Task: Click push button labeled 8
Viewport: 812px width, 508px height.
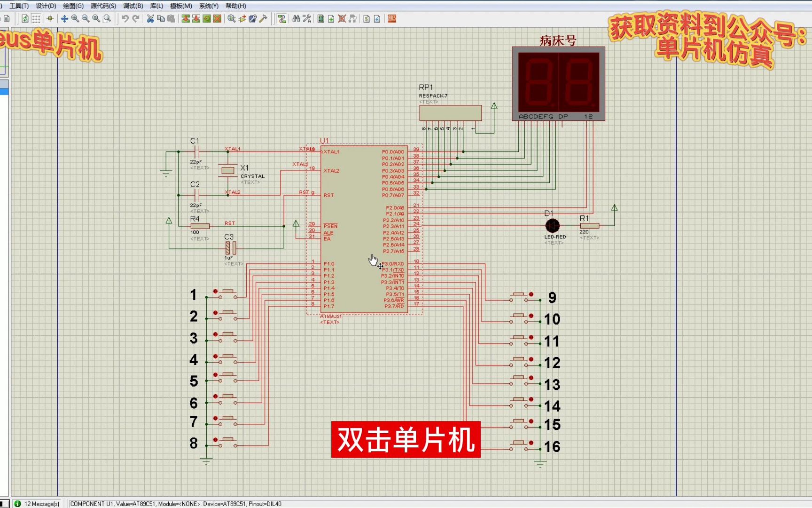Action: pyautogui.click(x=227, y=442)
